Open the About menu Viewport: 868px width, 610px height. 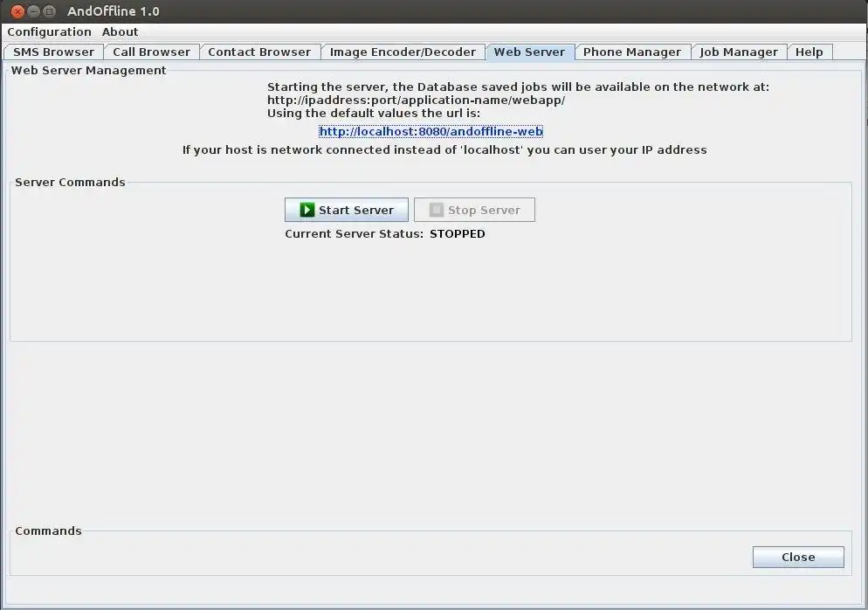point(121,32)
